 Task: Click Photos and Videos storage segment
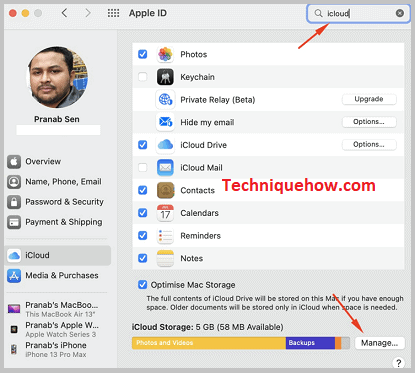pos(209,343)
